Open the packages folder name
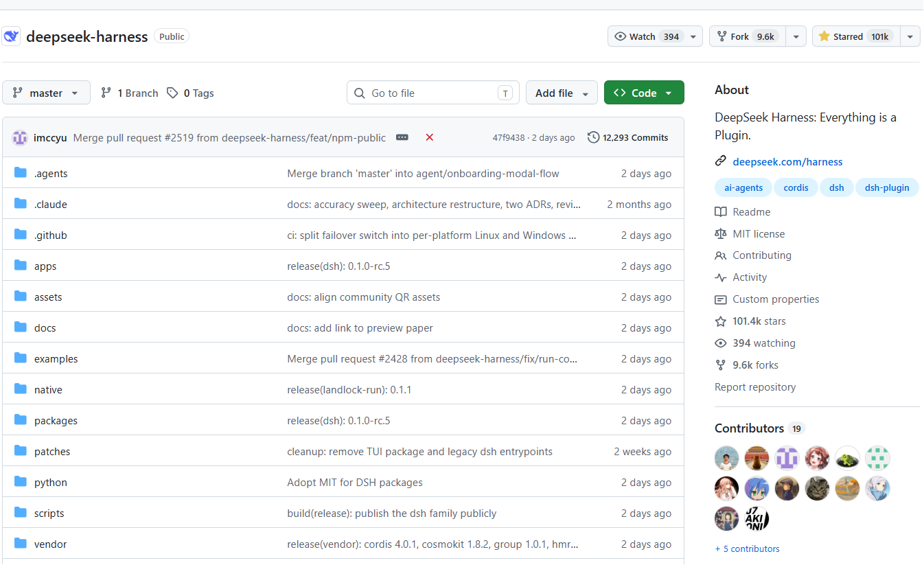Viewport: 924px width, 565px height. (x=56, y=421)
